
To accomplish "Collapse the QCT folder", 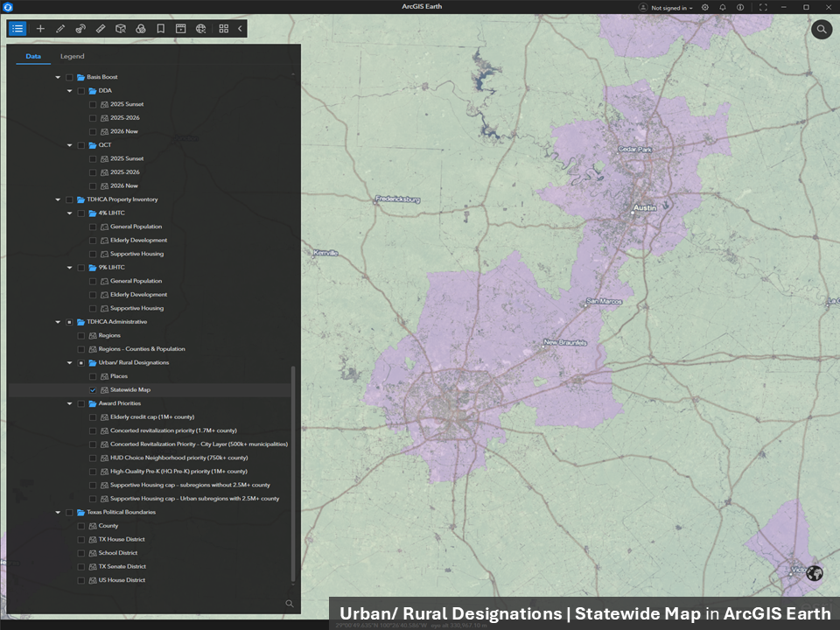I will click(x=70, y=145).
